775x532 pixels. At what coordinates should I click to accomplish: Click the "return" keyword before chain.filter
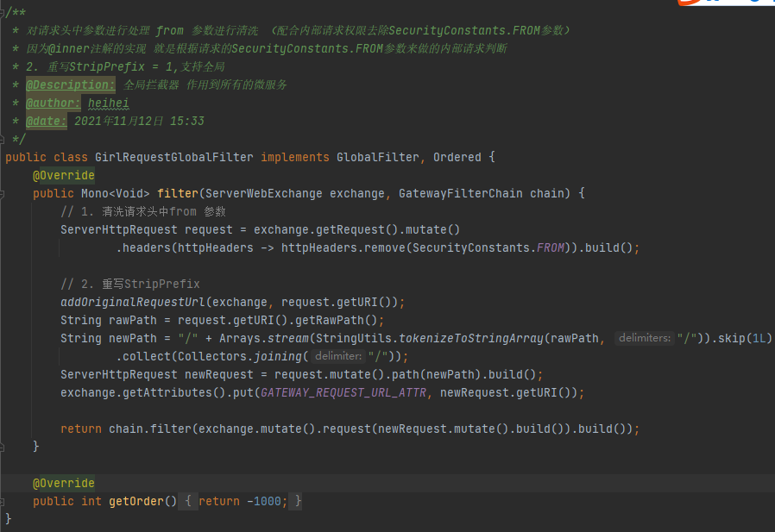[81, 429]
